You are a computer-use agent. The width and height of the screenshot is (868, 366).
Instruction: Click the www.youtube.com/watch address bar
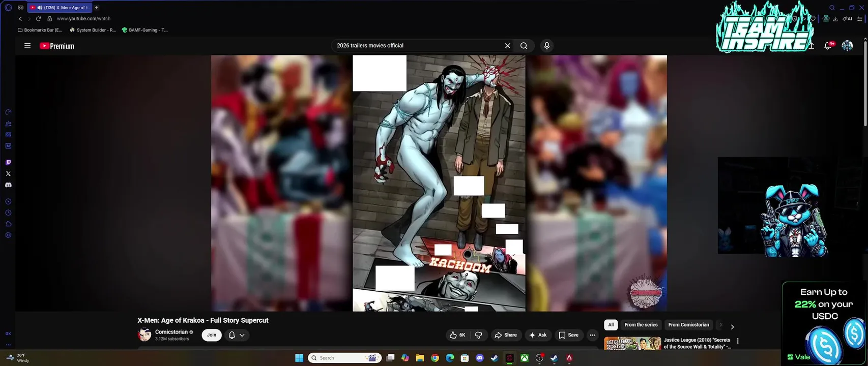[83, 19]
